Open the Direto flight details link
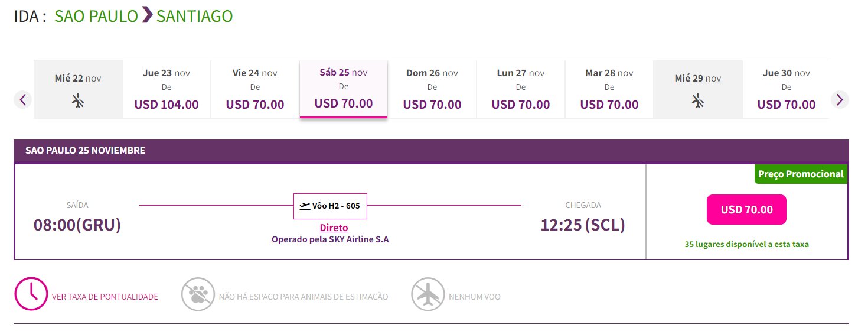The height and width of the screenshot is (331, 868). 334,228
